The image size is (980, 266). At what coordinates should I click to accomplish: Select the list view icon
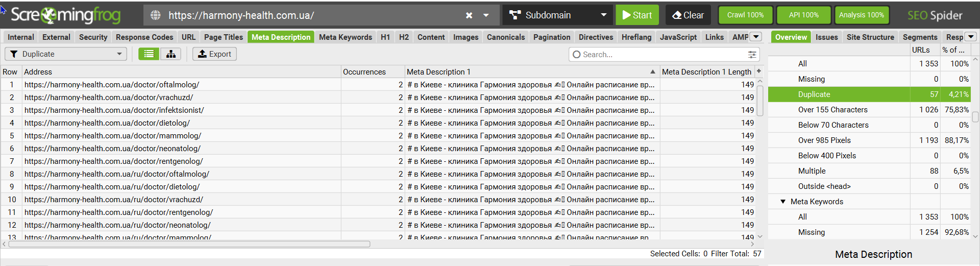(149, 54)
